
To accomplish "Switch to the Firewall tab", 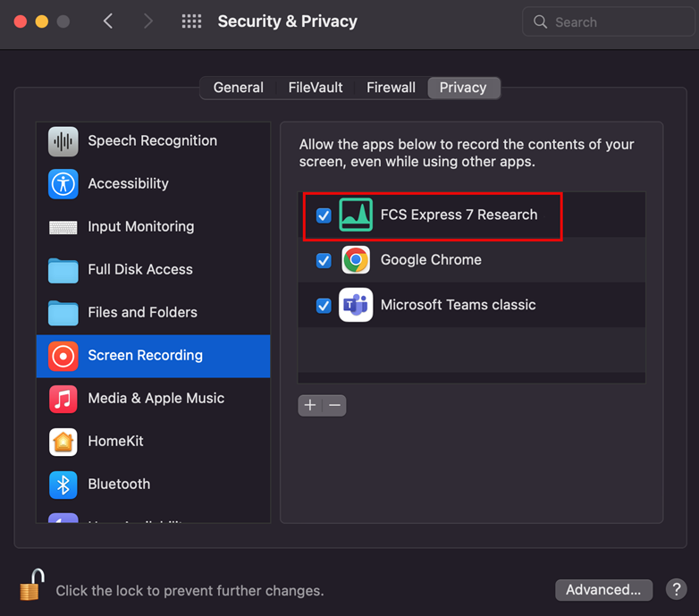I will [391, 88].
